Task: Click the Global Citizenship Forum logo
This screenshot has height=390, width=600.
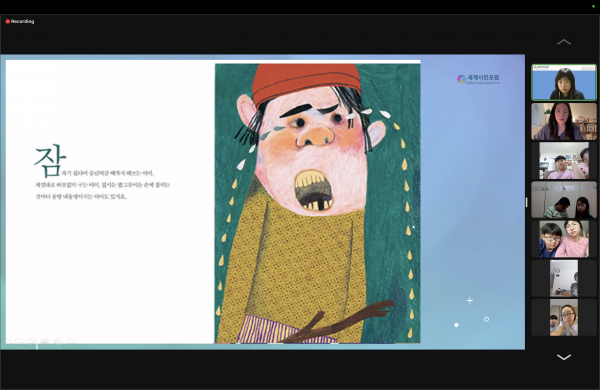Action: (478, 79)
